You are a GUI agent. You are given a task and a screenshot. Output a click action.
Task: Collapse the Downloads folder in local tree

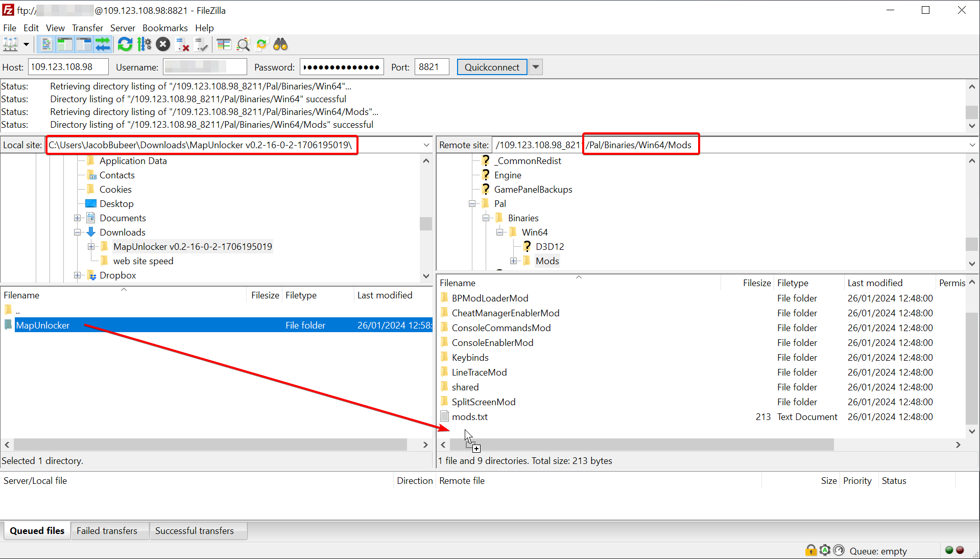pos(78,232)
